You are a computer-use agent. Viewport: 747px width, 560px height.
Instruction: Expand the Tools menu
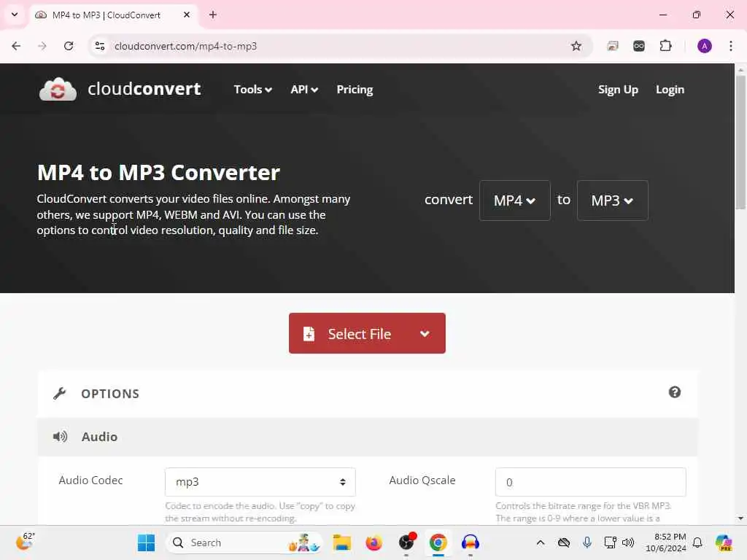coord(252,90)
